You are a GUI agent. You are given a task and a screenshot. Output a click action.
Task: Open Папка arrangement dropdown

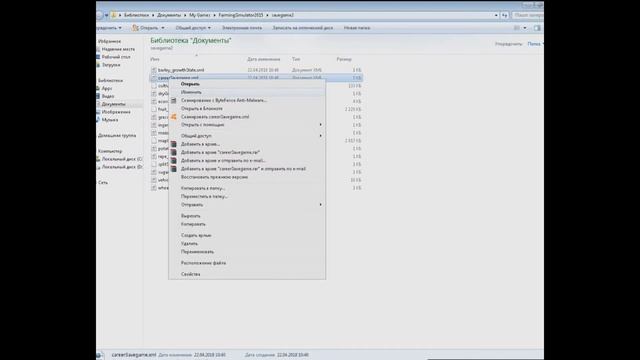coord(535,44)
